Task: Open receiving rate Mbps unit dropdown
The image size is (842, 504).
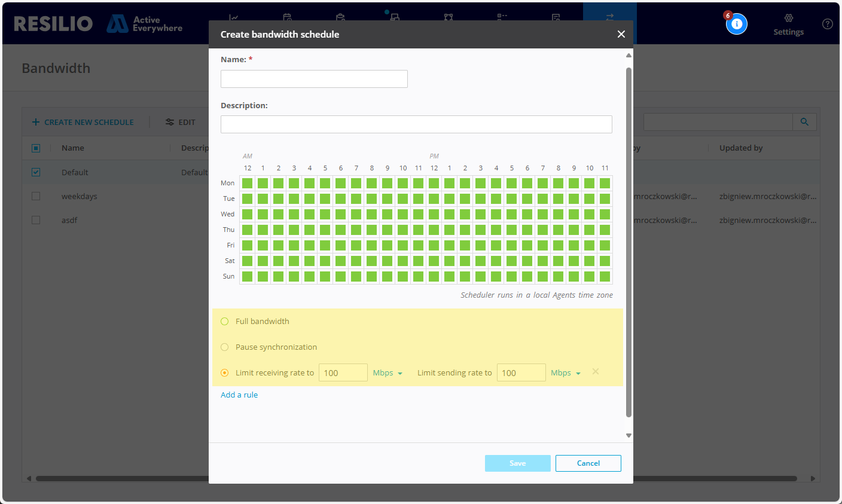Action: [x=388, y=373]
